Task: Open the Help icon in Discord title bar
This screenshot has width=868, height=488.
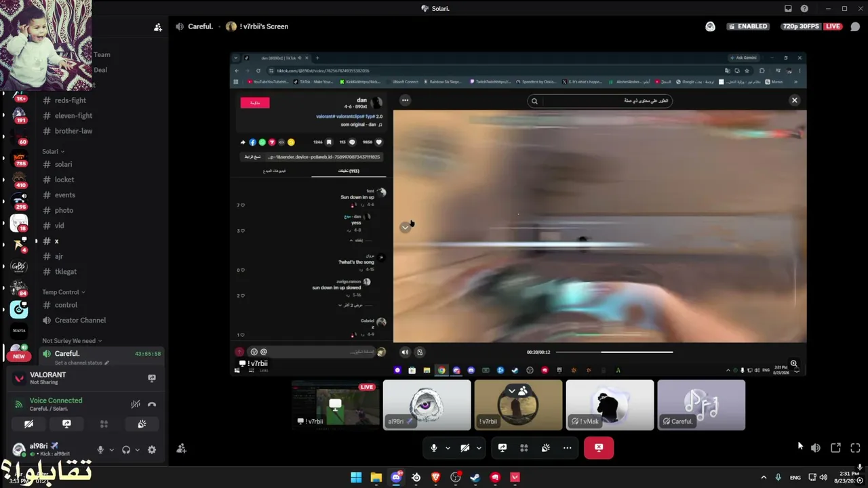Action: 804,9
